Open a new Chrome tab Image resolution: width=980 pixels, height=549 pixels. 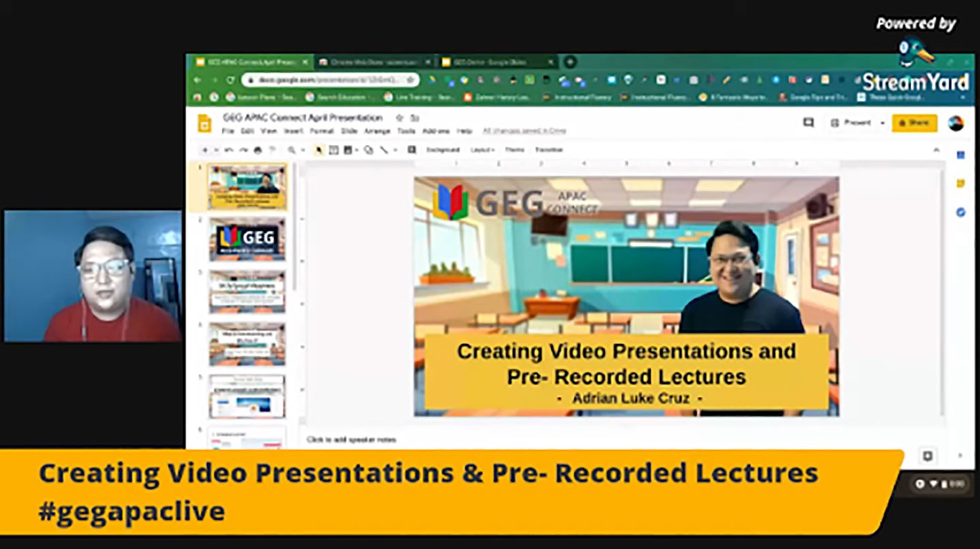570,62
